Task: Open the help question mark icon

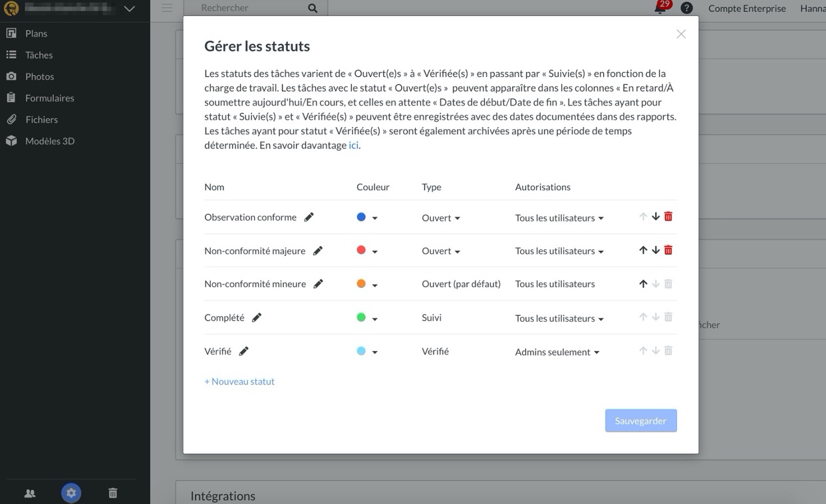Action: [x=687, y=8]
